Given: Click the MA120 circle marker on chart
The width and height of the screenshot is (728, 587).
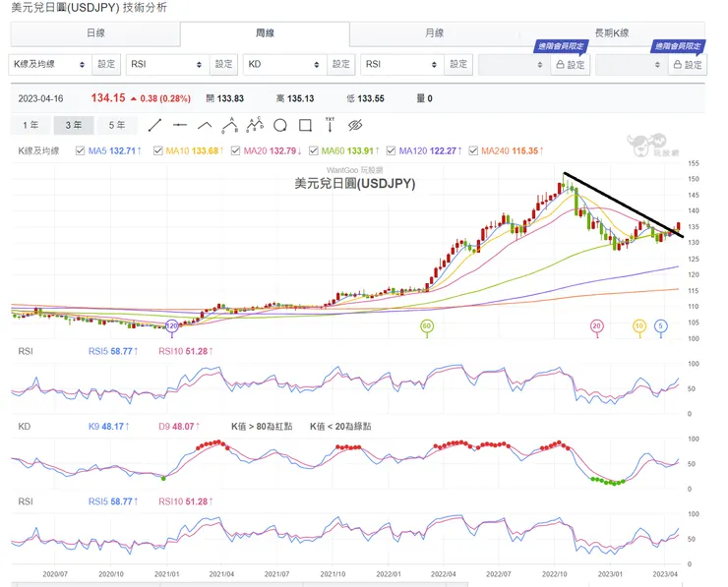Looking at the screenshot, I should (172, 325).
